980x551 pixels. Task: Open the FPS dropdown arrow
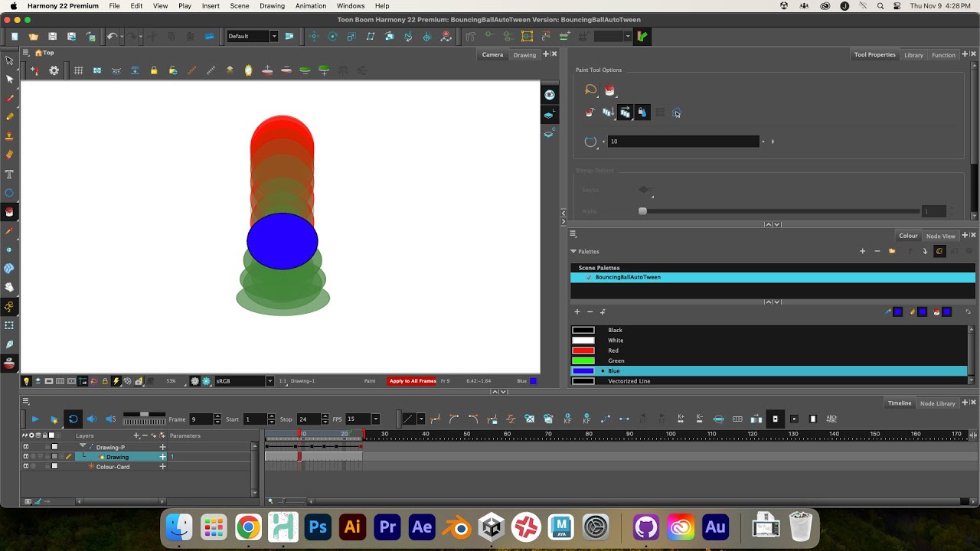point(375,419)
